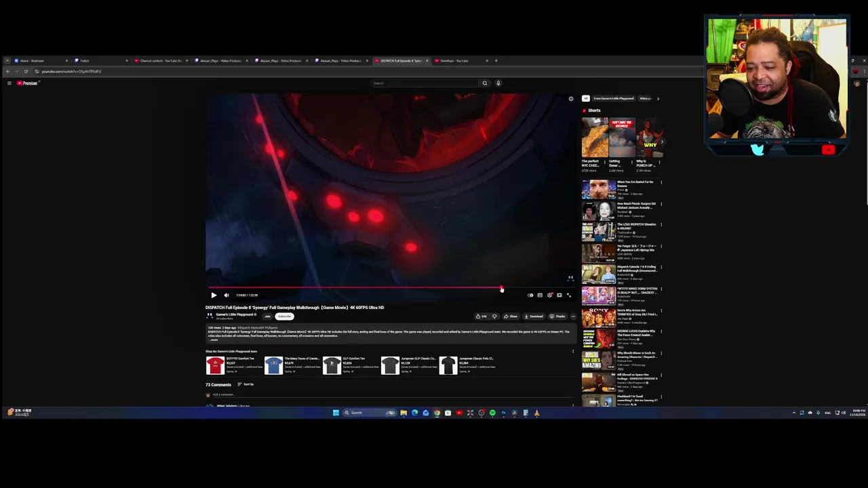Click the Thanks button
The width and height of the screenshot is (868, 488).
(x=557, y=316)
